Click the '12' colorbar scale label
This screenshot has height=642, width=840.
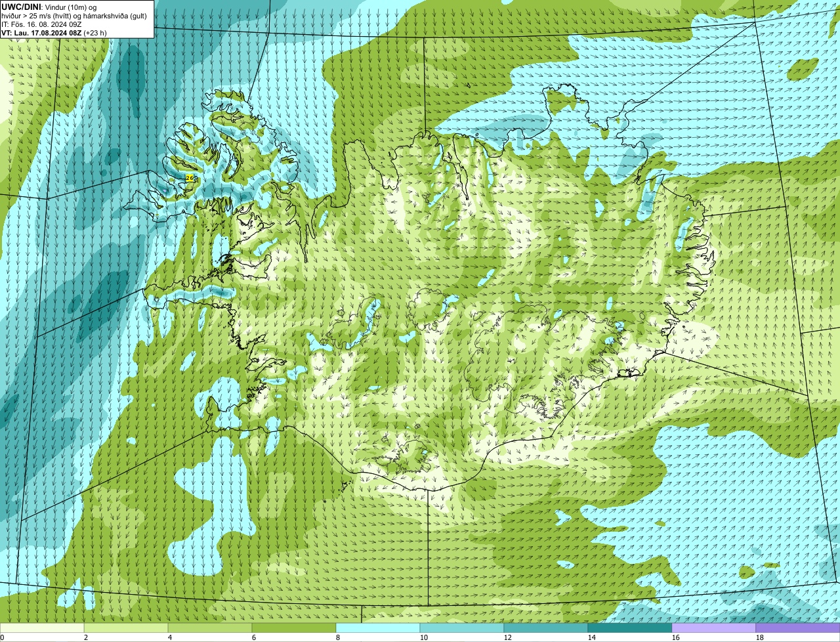tap(508, 637)
